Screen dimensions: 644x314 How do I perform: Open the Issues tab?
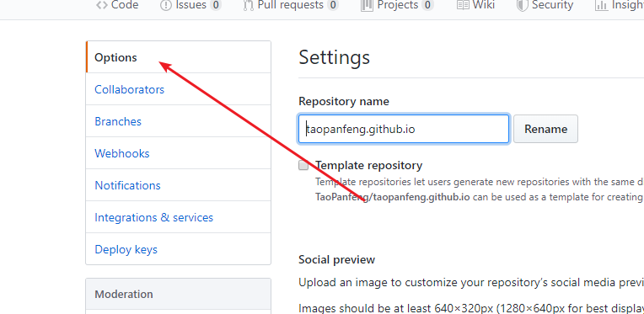(191, 5)
